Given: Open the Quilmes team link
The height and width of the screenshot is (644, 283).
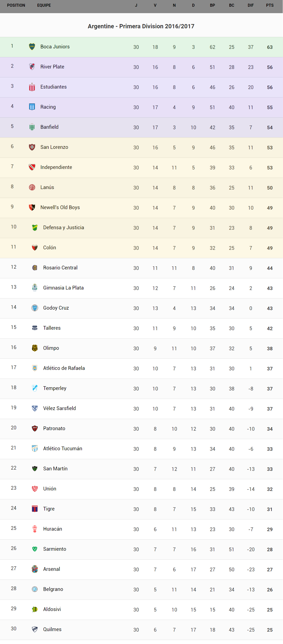Looking at the screenshot, I should pos(52,629).
